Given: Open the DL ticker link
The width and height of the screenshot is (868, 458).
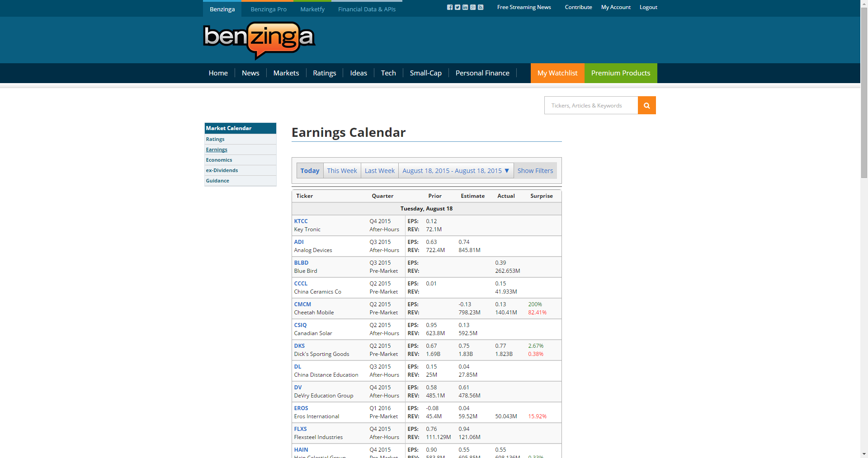Looking at the screenshot, I should tap(297, 367).
